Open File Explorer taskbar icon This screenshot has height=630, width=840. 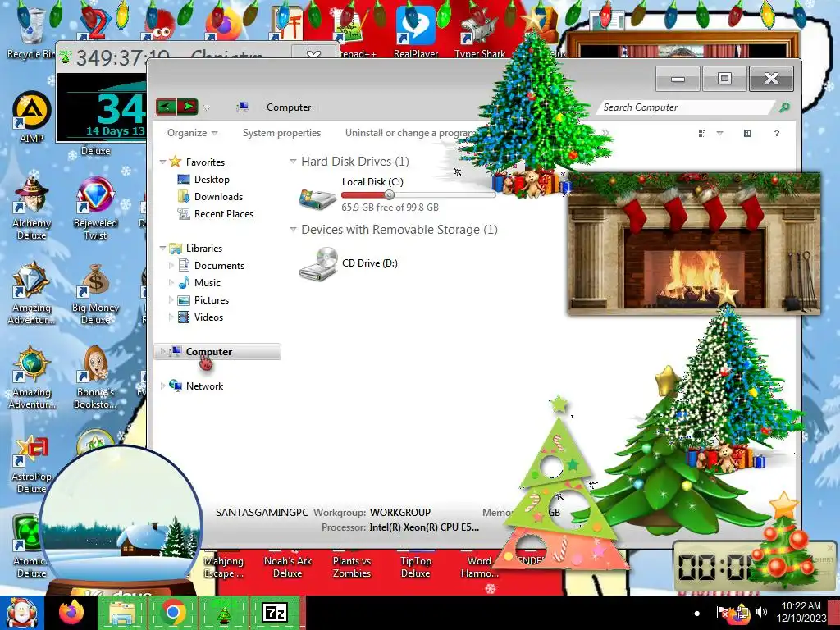click(122, 613)
